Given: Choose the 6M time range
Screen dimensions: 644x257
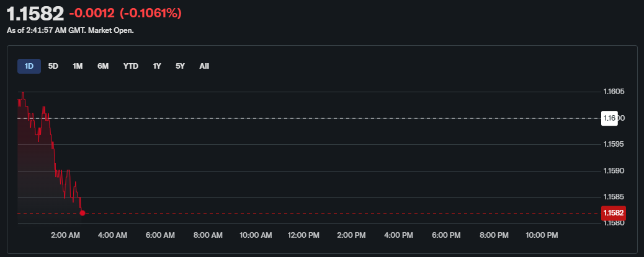Looking at the screenshot, I should 103,66.
